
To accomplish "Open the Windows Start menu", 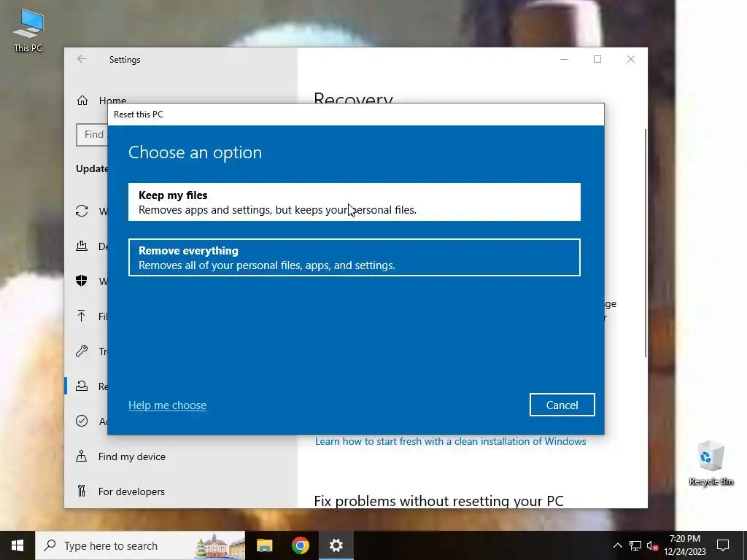I will pyautogui.click(x=18, y=545).
